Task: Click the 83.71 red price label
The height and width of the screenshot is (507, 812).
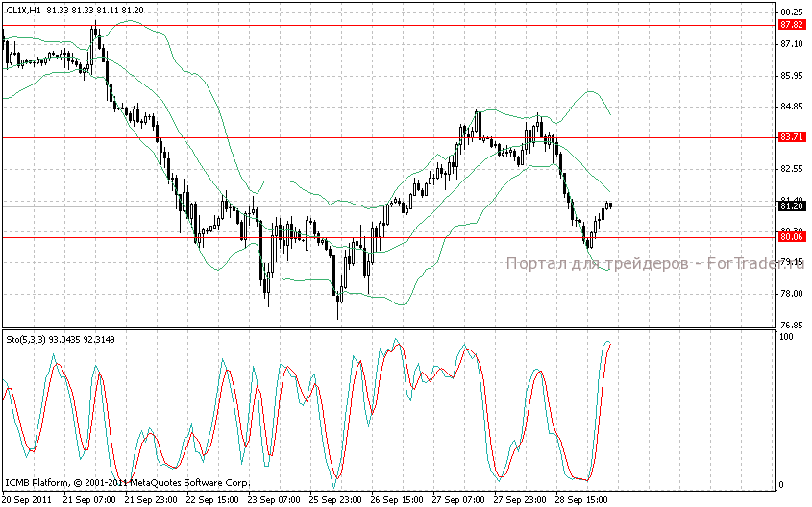Action: click(792, 137)
